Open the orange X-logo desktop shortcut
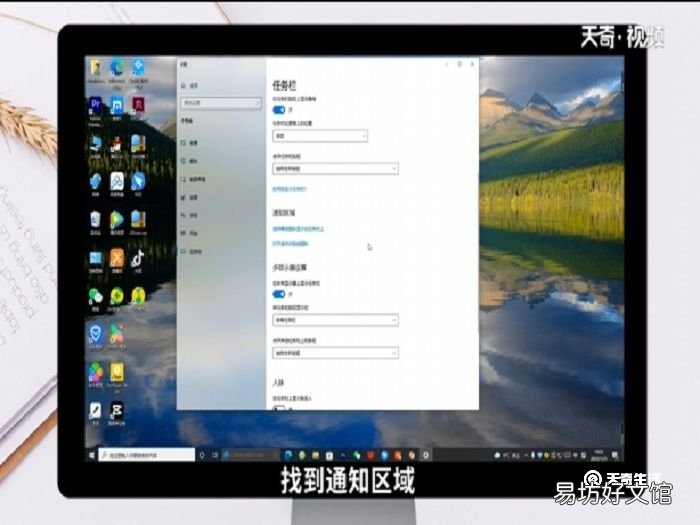The height and width of the screenshot is (525, 700). [117, 260]
